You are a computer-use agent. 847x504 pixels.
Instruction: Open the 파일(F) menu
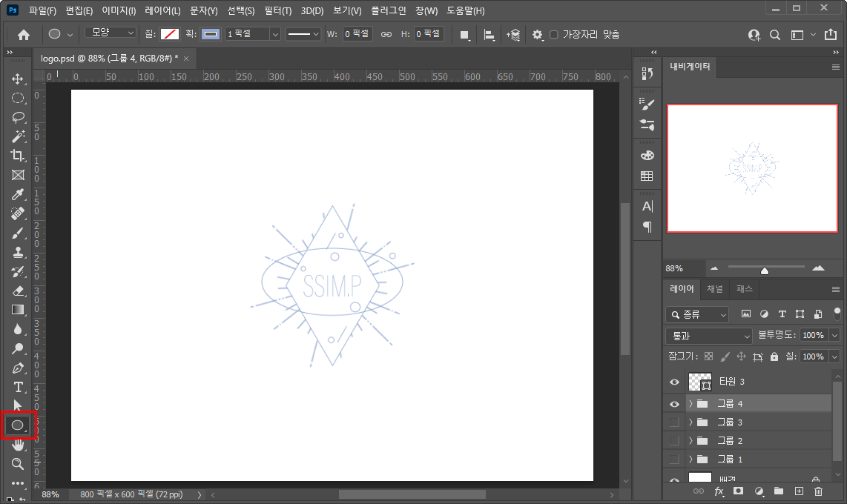point(42,11)
